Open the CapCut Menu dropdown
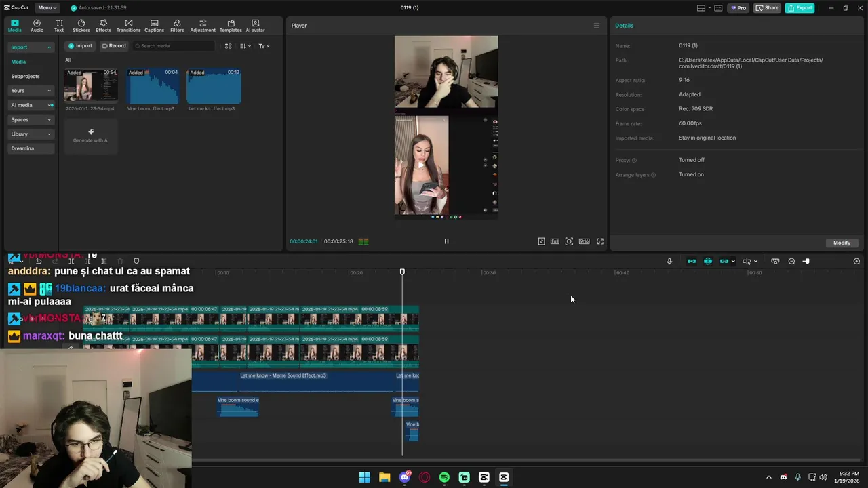Image resolution: width=868 pixels, height=488 pixels. point(47,8)
